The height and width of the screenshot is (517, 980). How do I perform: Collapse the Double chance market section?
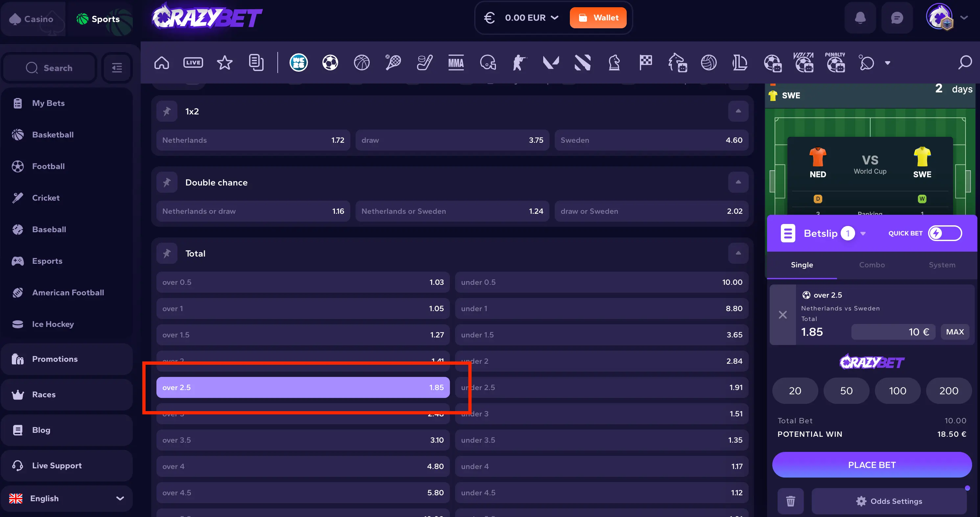(738, 182)
